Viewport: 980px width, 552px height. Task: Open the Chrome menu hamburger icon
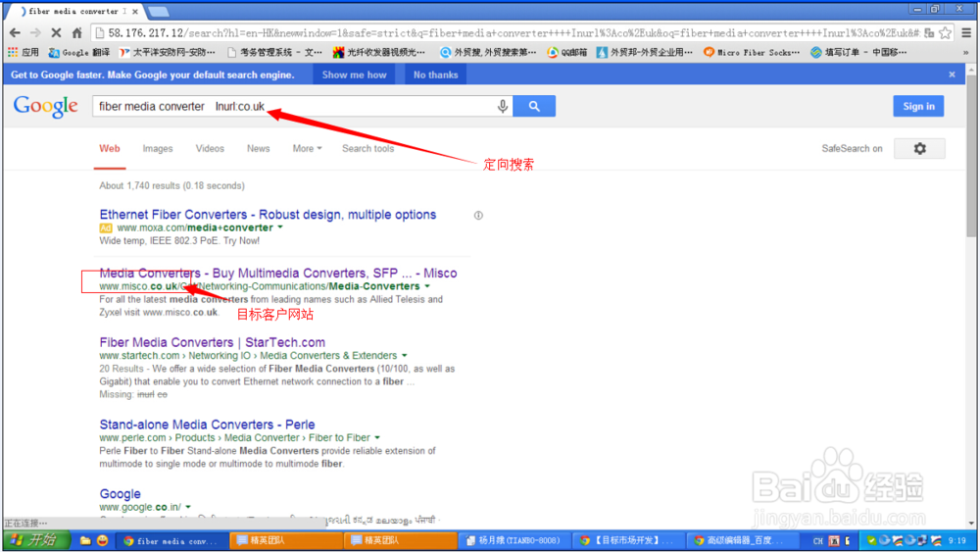[966, 33]
